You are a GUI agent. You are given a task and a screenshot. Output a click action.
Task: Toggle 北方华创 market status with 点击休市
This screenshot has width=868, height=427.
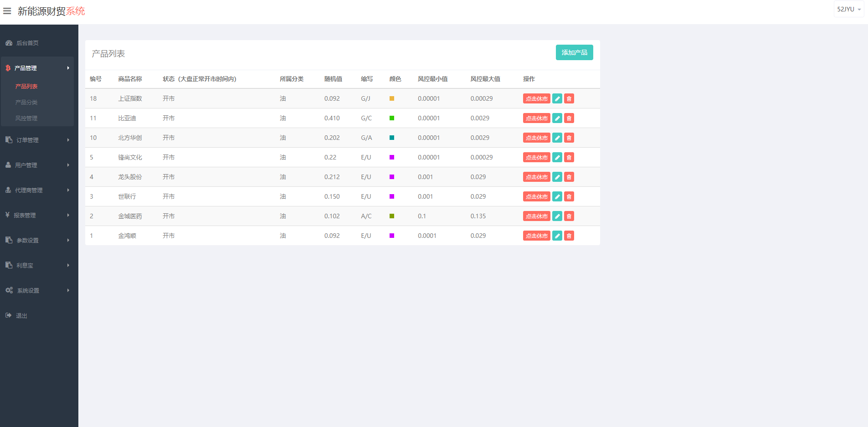coord(536,138)
